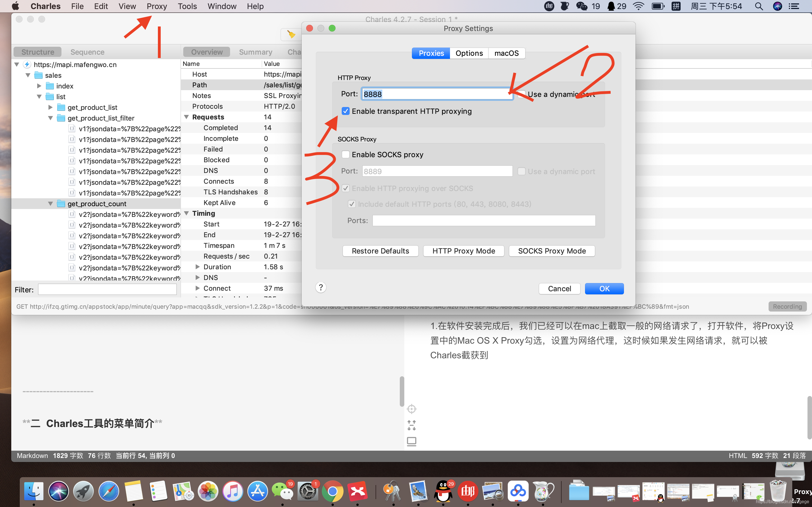Toggle Include default HTTP ports checkbox

351,204
